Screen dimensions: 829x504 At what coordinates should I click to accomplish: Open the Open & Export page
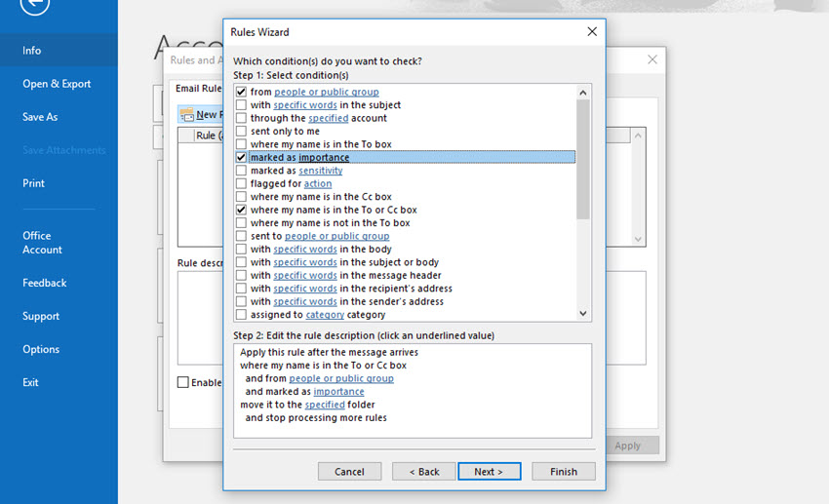click(x=59, y=84)
